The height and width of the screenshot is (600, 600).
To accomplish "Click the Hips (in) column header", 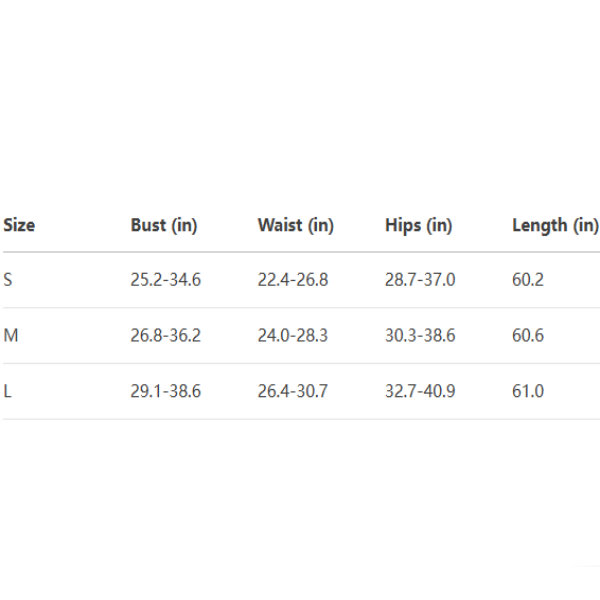I will [418, 225].
